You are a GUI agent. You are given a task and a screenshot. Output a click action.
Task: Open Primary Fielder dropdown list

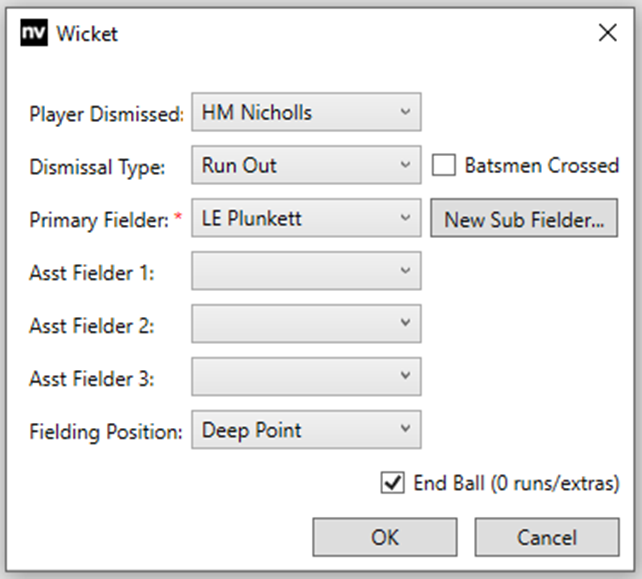[x=405, y=218]
